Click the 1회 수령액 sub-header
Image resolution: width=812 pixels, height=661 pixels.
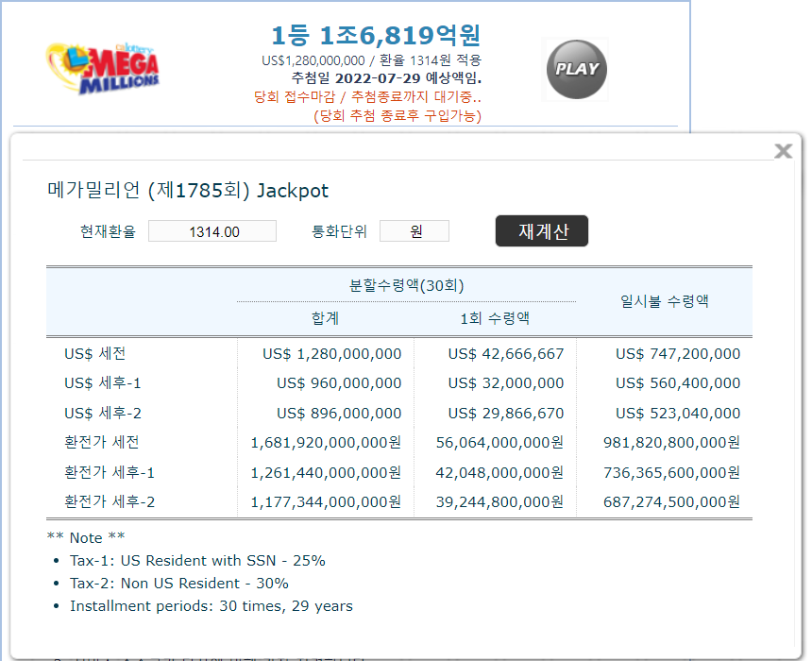click(495, 318)
